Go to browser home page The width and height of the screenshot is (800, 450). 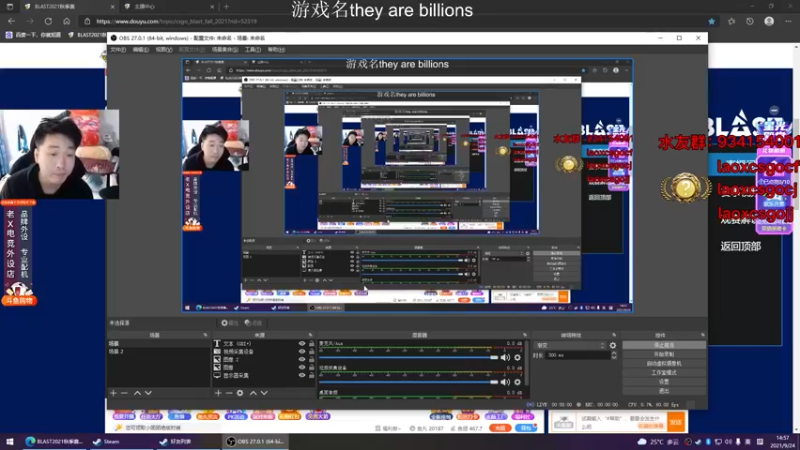click(x=66, y=21)
